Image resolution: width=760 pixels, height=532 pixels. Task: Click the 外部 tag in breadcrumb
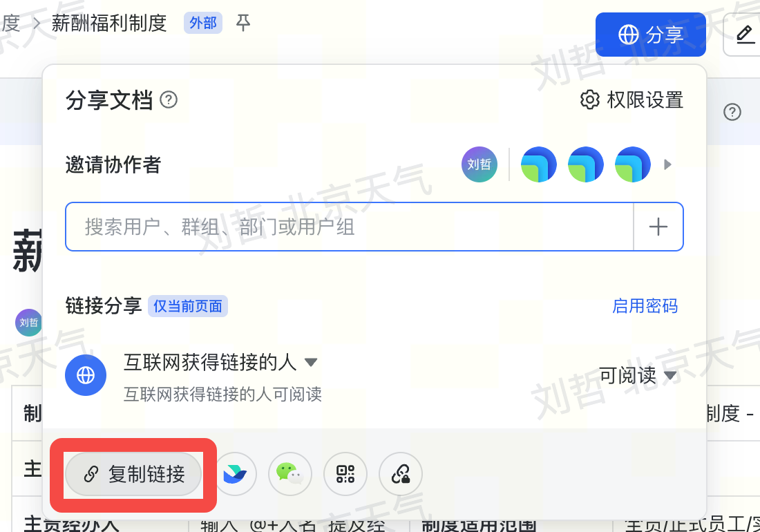click(x=202, y=23)
